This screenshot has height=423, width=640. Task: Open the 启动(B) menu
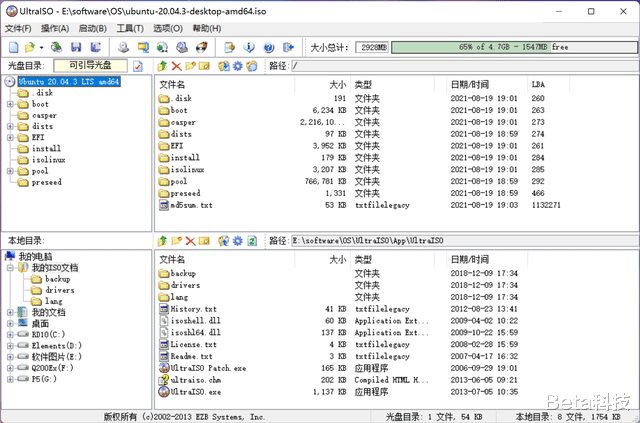(x=93, y=28)
